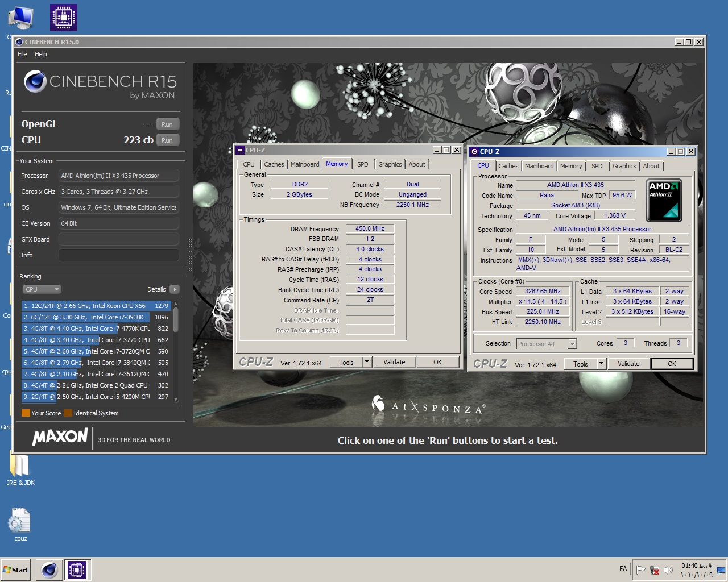Open the My Computer desktop icon
728x582 pixels.
coord(20,18)
